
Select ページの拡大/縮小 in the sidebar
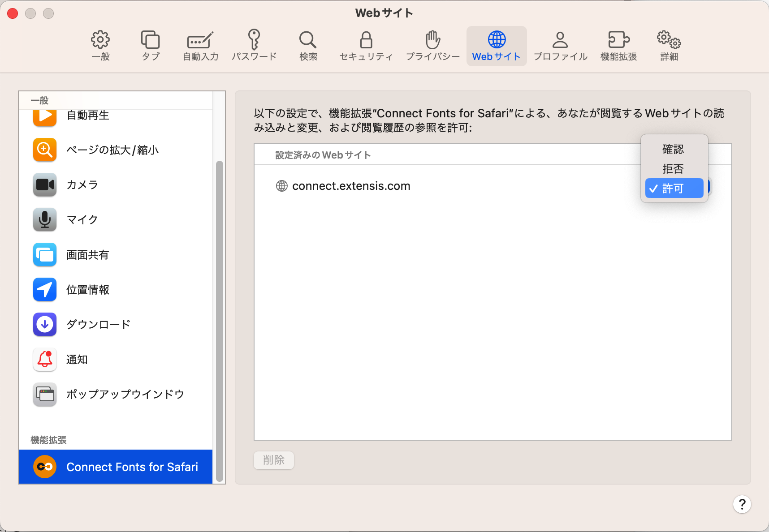coord(116,150)
